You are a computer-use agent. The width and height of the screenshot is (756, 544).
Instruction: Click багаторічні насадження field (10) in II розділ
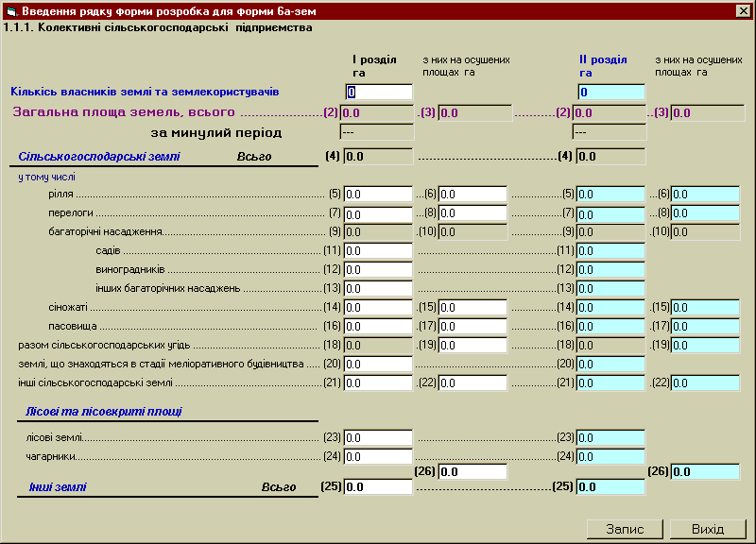coord(705,232)
